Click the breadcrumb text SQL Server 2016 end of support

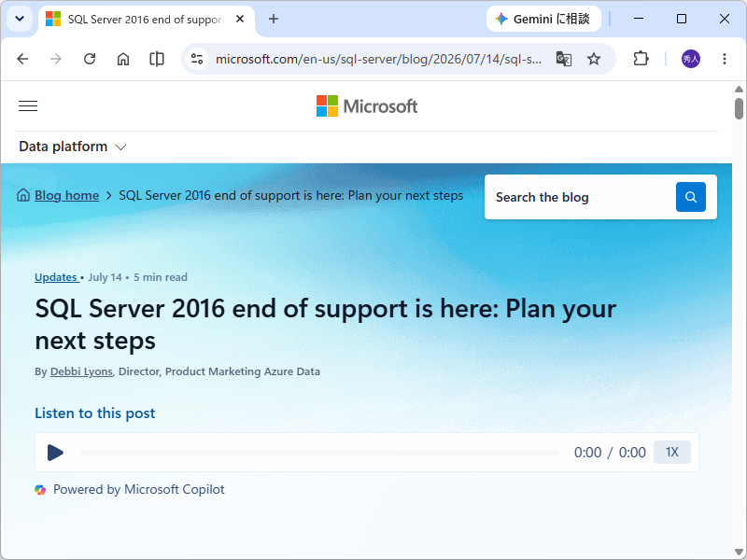[x=291, y=195]
